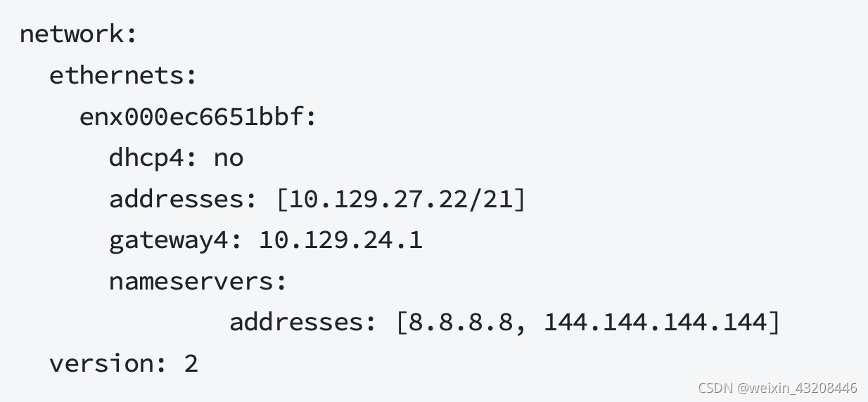Click the CSDN watermark text
This screenshot has height=402, width=868.
coord(715,388)
